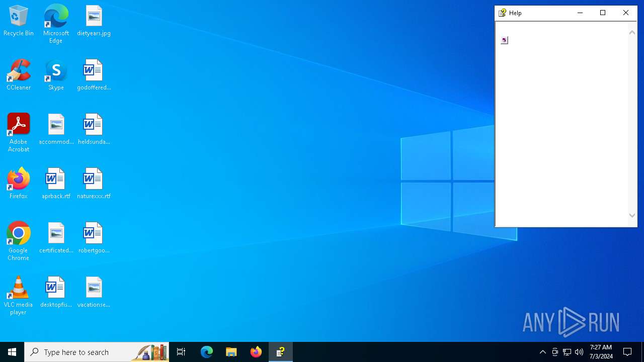Select naturexxx.rtf document on desktop
644x362 pixels.
(x=94, y=184)
